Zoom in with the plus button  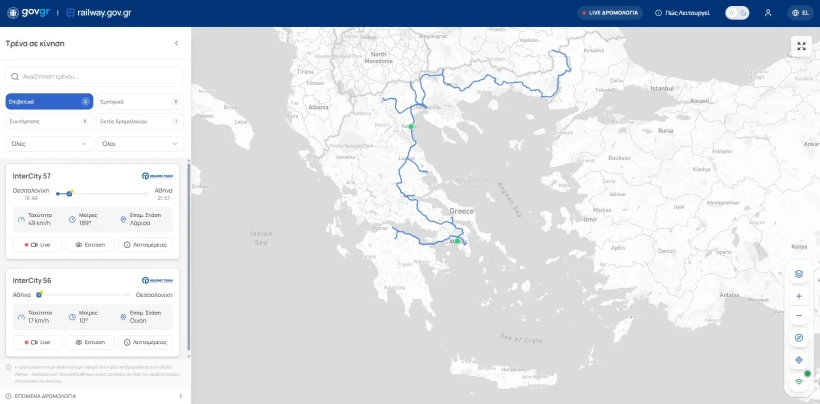[799, 296]
